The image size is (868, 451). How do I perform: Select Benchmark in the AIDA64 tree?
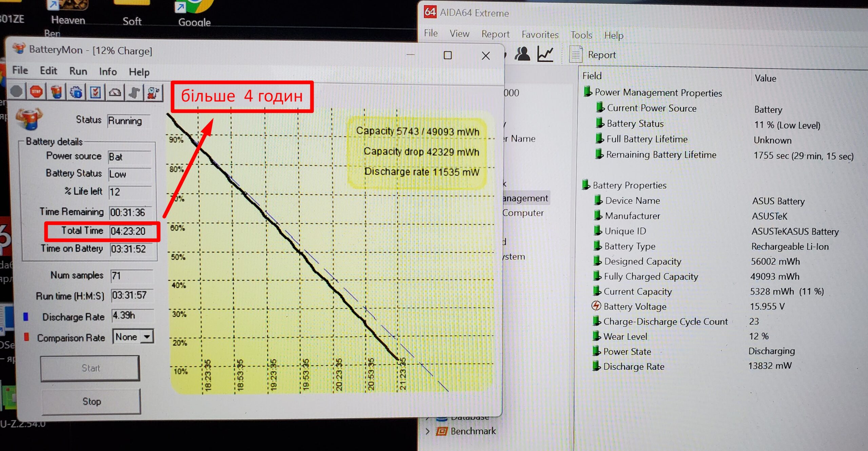[x=473, y=431]
